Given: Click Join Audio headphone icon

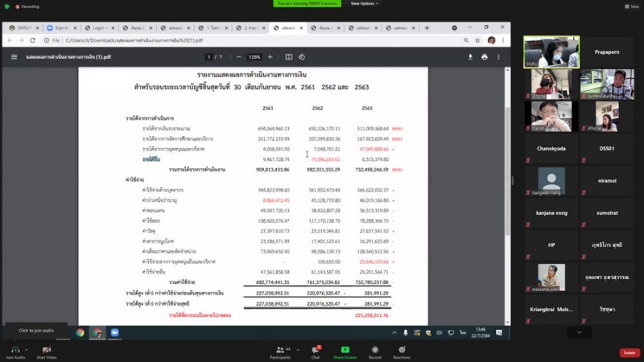Looking at the screenshot, I should click(x=14, y=350).
